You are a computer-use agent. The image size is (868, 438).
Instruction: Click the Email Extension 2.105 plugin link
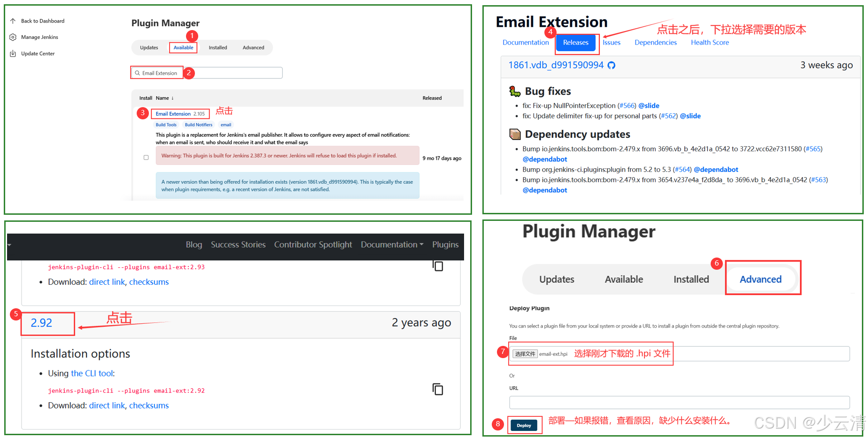tap(180, 114)
